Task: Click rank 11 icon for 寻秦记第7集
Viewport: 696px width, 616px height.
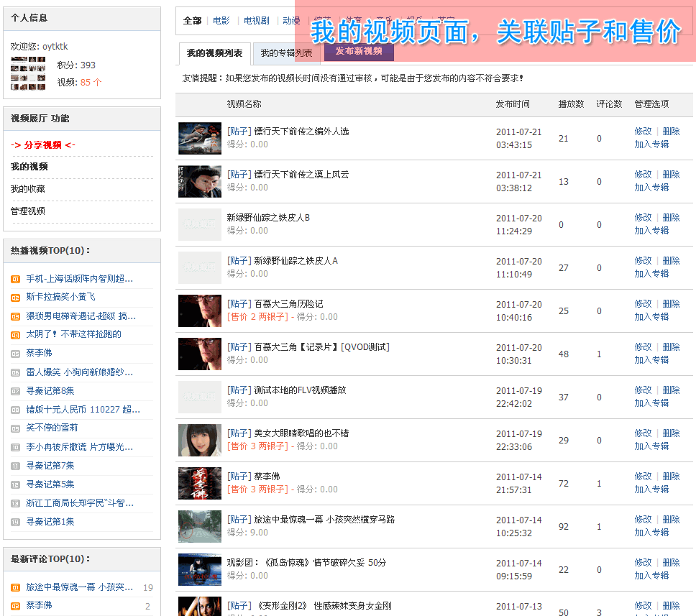Action: pos(16,466)
